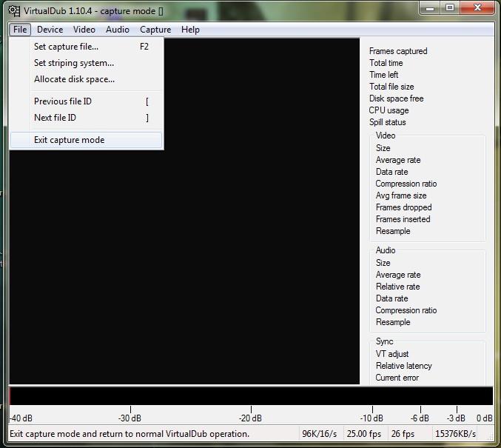
Task: Click the Relative rate label
Action: (398, 287)
